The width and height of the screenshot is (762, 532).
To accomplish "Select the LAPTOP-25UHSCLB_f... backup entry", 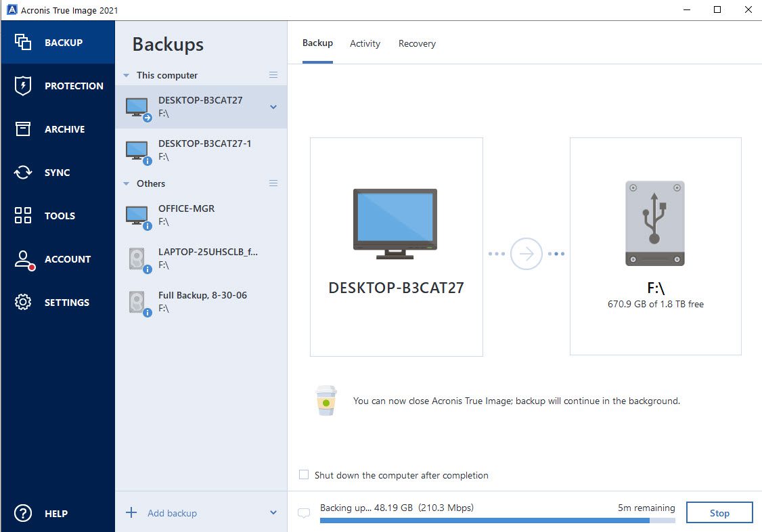I will [201, 259].
